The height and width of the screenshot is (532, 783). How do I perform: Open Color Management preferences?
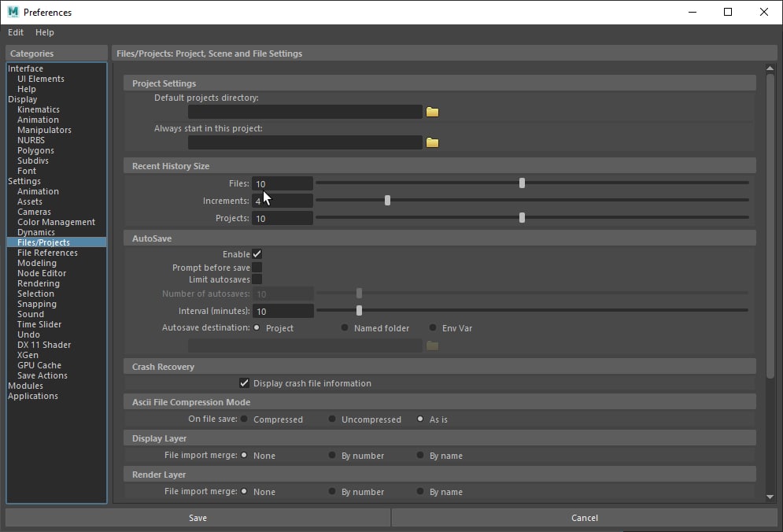click(57, 222)
